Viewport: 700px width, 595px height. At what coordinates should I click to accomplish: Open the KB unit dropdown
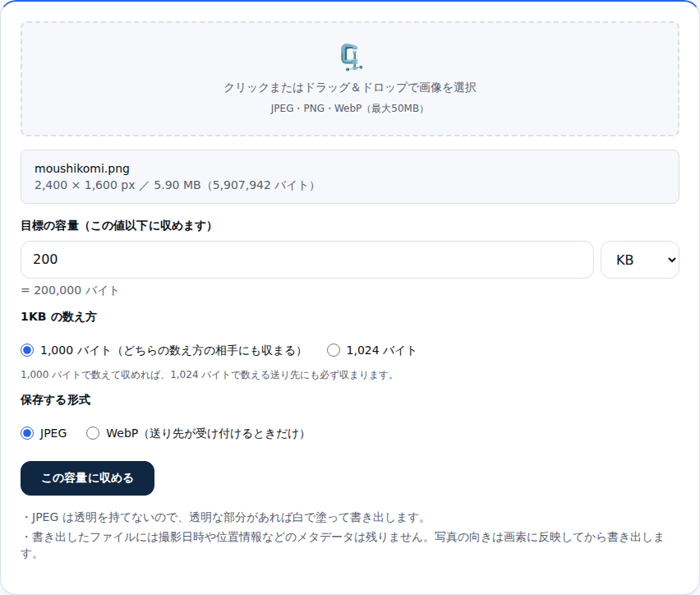[x=640, y=260]
